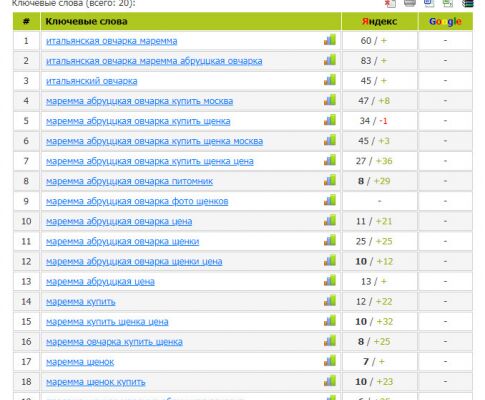Viewport: 485px width, 400px height.
Task: Follow the 'итальянский овчарка' keyword link
Action: pyautogui.click(x=92, y=81)
